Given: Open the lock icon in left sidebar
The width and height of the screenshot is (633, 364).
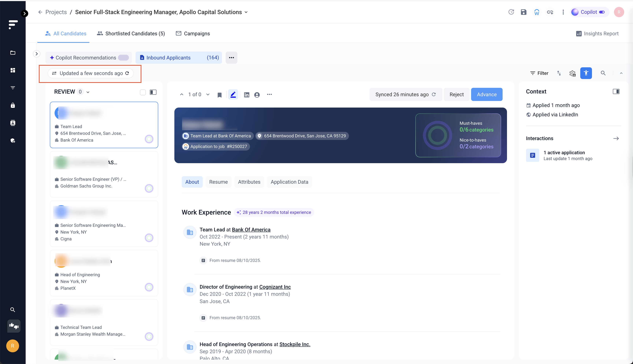Looking at the screenshot, I should pyautogui.click(x=13, y=105).
